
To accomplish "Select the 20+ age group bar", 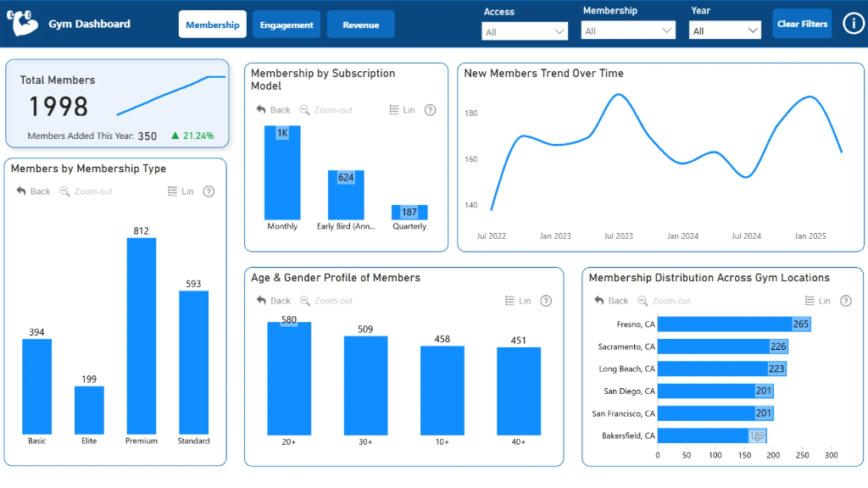I will (289, 379).
